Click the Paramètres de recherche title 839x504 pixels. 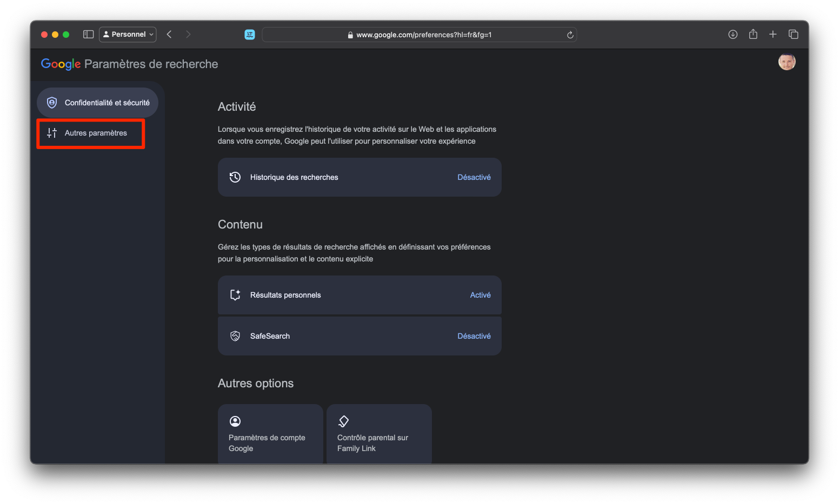point(151,64)
